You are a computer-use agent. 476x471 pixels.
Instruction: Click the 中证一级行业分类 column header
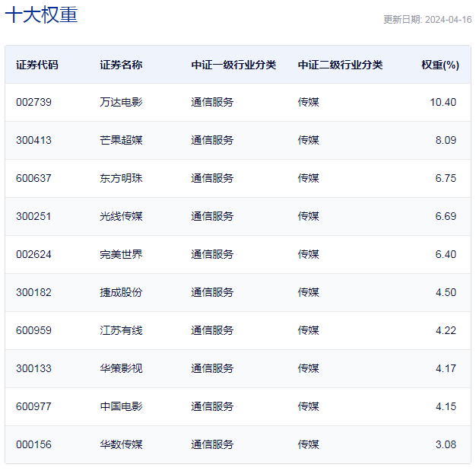pos(233,65)
